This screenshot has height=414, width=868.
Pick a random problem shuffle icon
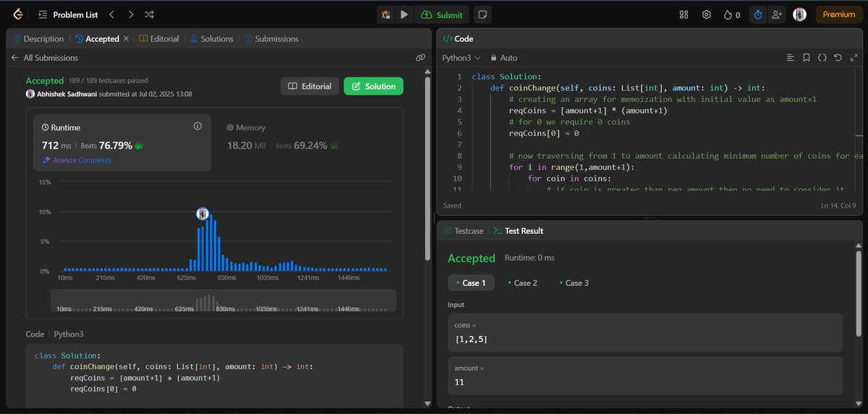149,14
